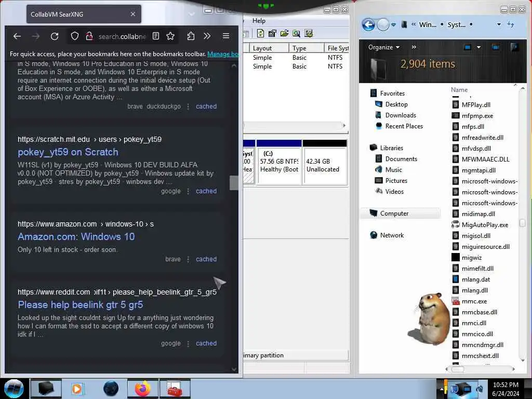532x399 pixels.
Task: Open cached link for the S mode result
Action: [x=206, y=107]
